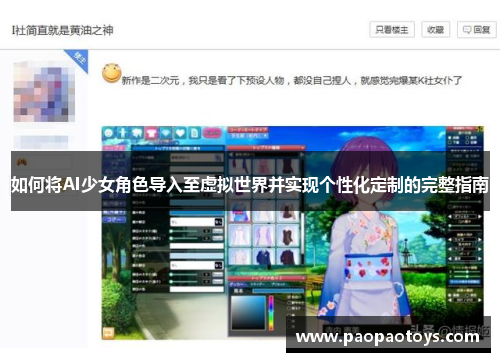This screenshot has height=362, width=500.
Task: Collapse the red tops color panel header arrow
Action: (x=302, y=278)
